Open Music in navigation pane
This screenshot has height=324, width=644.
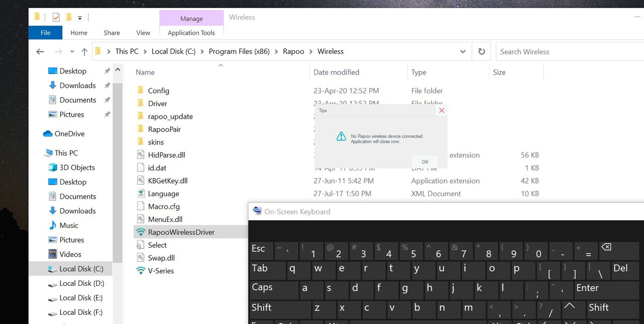[69, 225]
